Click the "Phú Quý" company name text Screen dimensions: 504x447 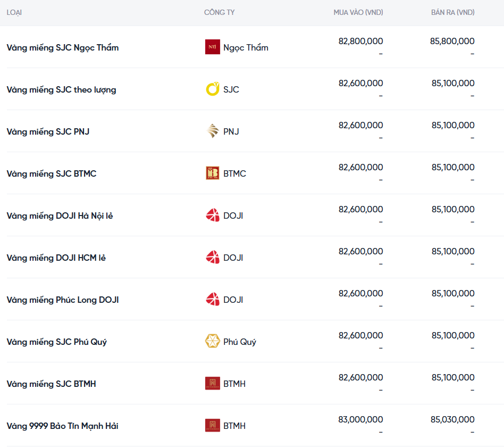pyautogui.click(x=240, y=342)
